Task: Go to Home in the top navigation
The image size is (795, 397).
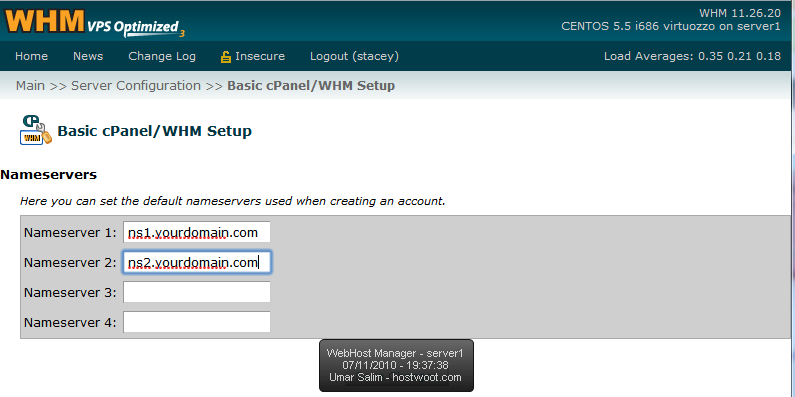Action: point(31,56)
